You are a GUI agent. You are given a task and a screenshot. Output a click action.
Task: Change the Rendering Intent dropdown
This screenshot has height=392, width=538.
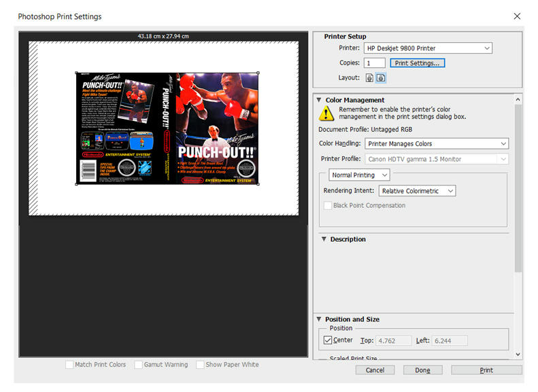[417, 192]
